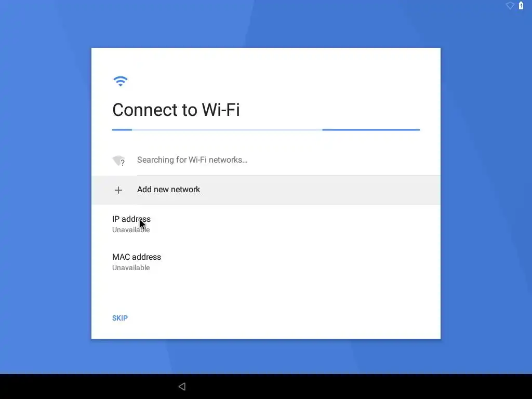Click the IP address label
This screenshot has height=399, width=532.
pyautogui.click(x=131, y=219)
